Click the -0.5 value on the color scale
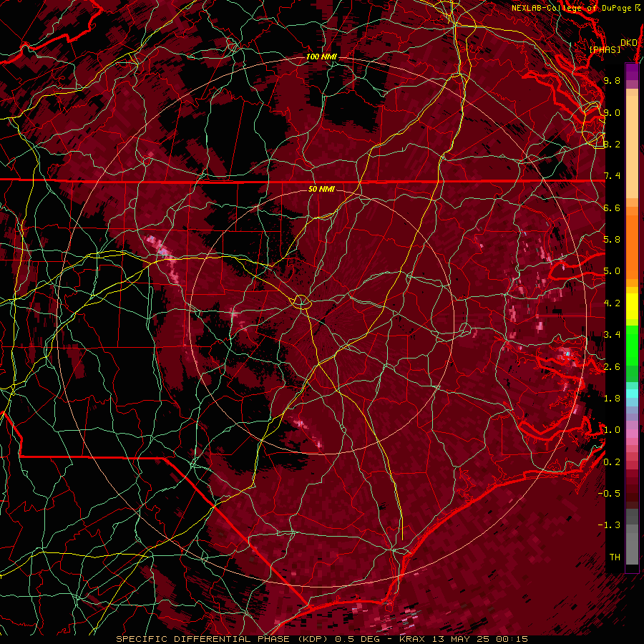Screen dimensions: 644x644 click(x=609, y=493)
